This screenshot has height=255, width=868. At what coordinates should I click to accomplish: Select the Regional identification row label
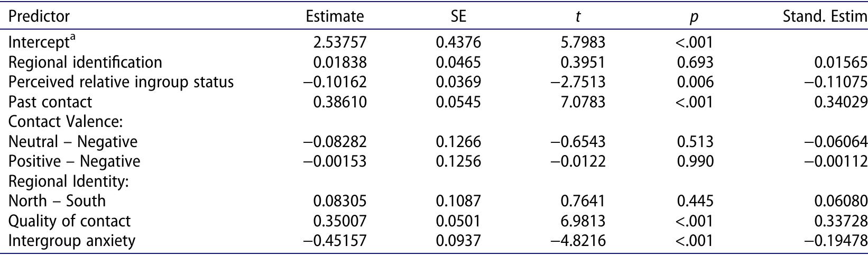(85, 62)
